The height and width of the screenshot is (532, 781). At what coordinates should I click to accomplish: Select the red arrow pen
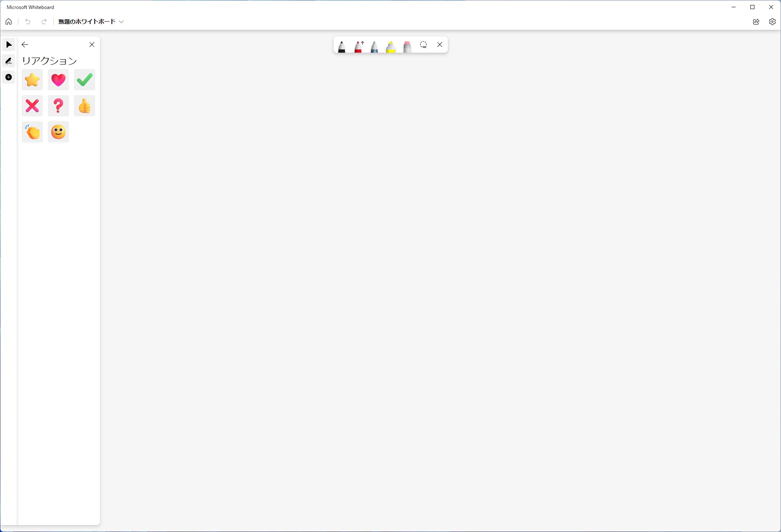coord(358,46)
